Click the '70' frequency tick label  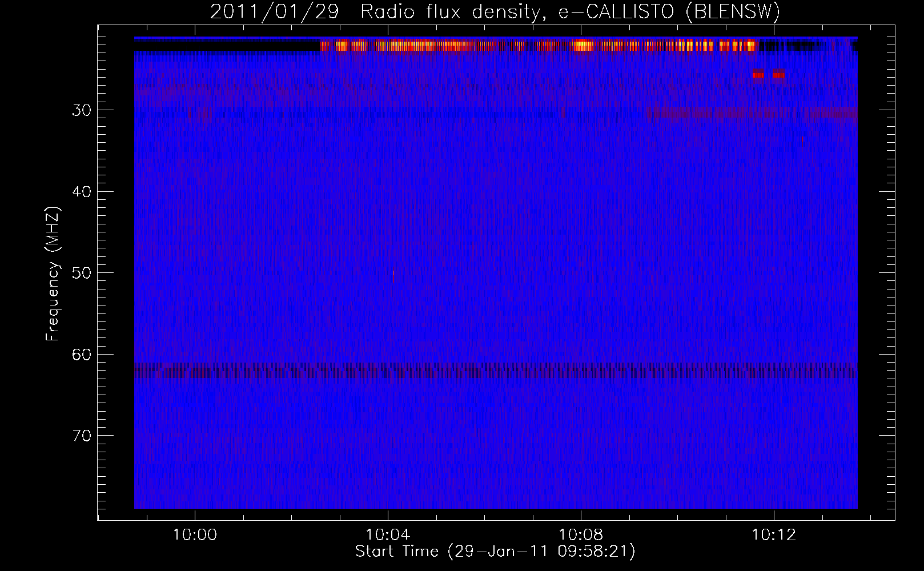[82, 436]
